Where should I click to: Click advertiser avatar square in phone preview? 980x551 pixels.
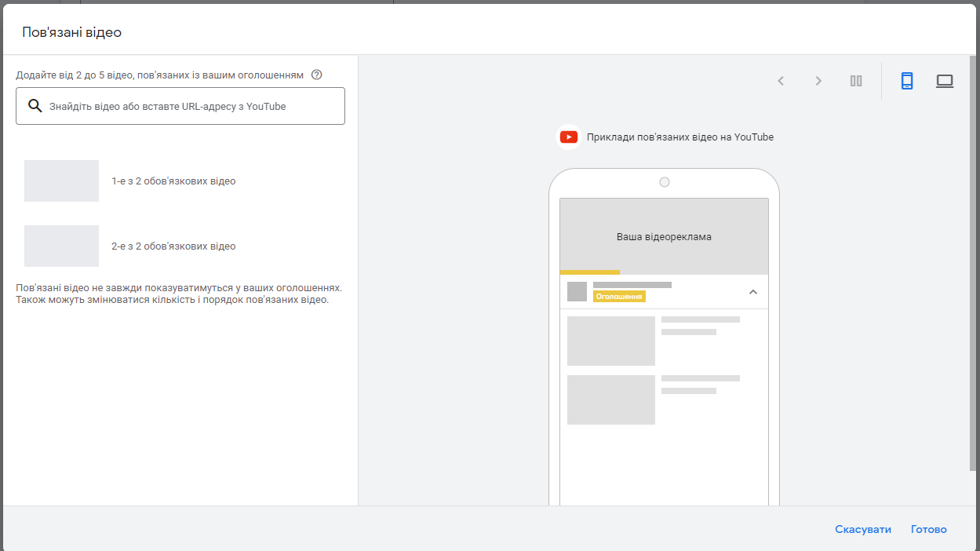[x=577, y=292]
